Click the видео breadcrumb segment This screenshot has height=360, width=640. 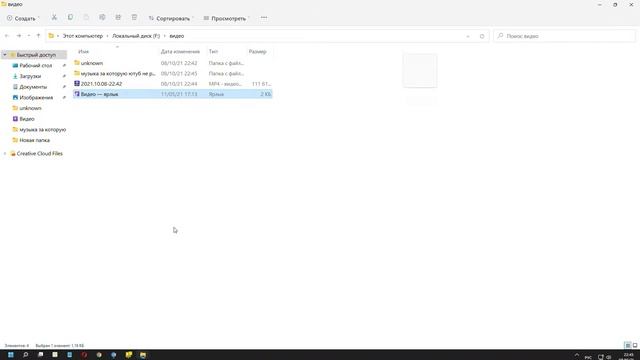click(177, 36)
